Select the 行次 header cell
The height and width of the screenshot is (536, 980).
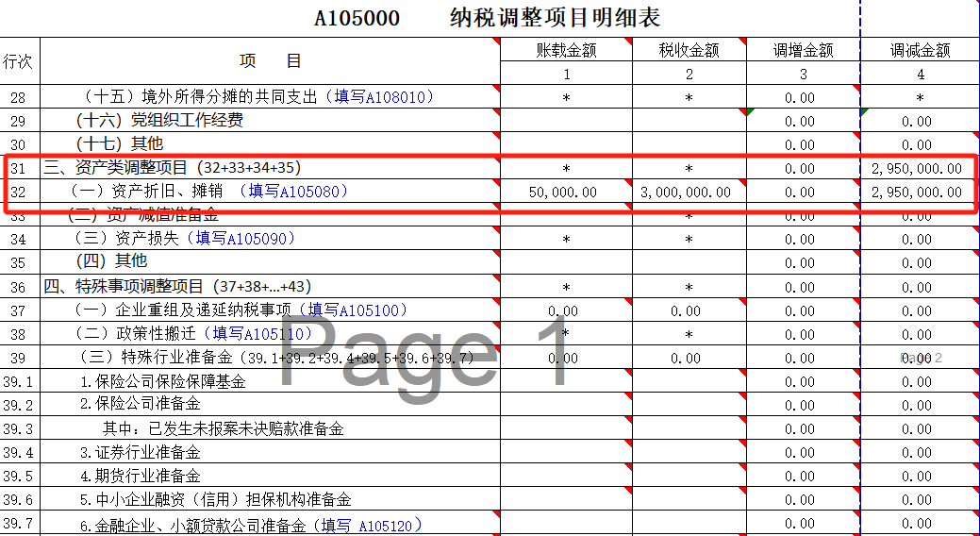[x=19, y=61]
